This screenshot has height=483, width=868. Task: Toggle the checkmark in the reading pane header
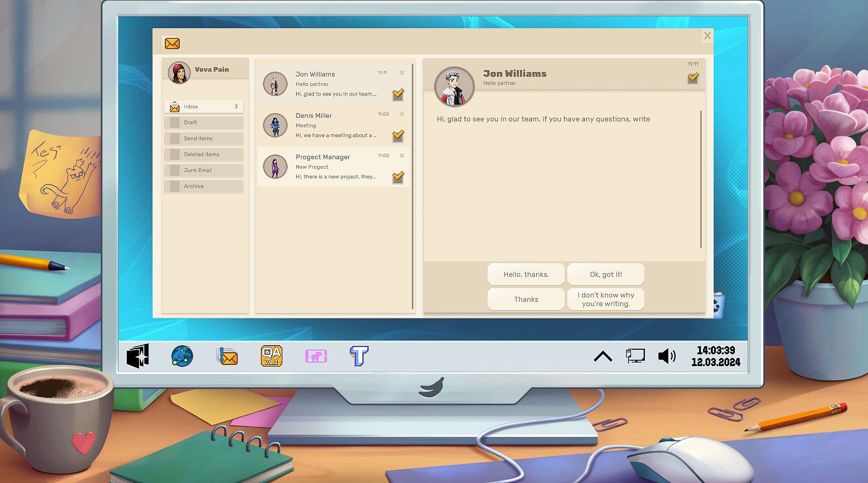pos(693,78)
